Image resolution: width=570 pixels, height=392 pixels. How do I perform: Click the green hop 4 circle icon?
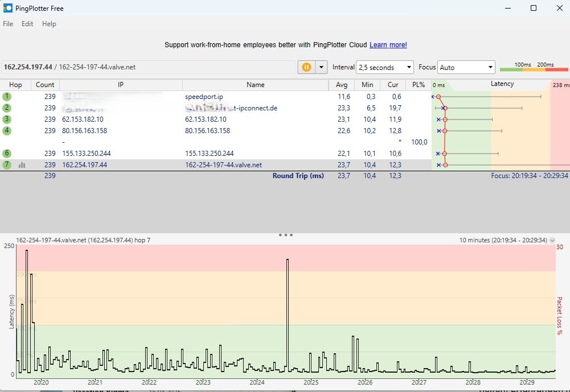coord(6,130)
